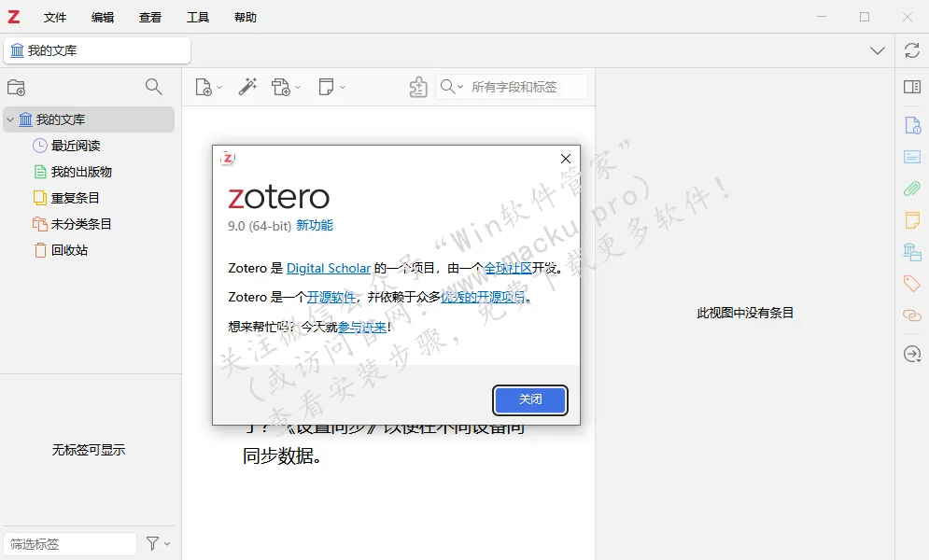The height and width of the screenshot is (560, 929).
Task: Open the 全球社区 link
Action: (508, 268)
